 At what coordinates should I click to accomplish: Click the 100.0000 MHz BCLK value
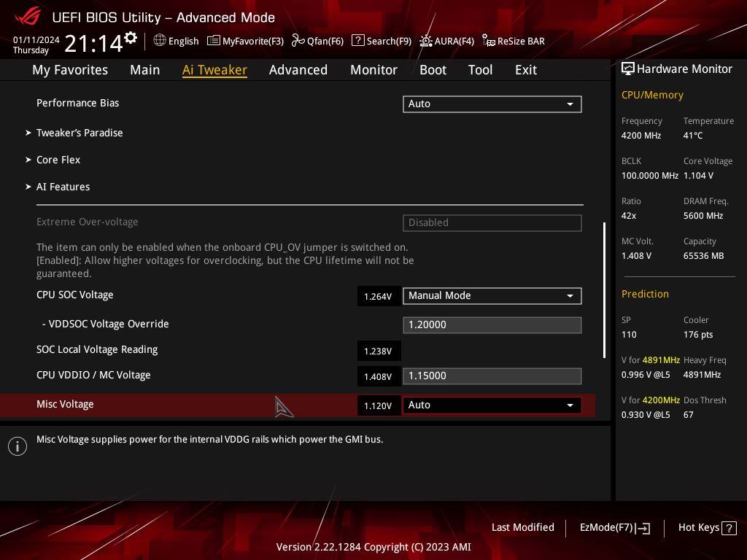click(650, 176)
